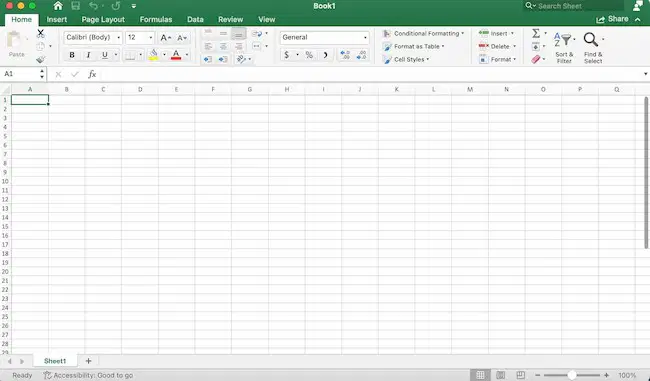Click the Clear eraser icon

[536, 60]
